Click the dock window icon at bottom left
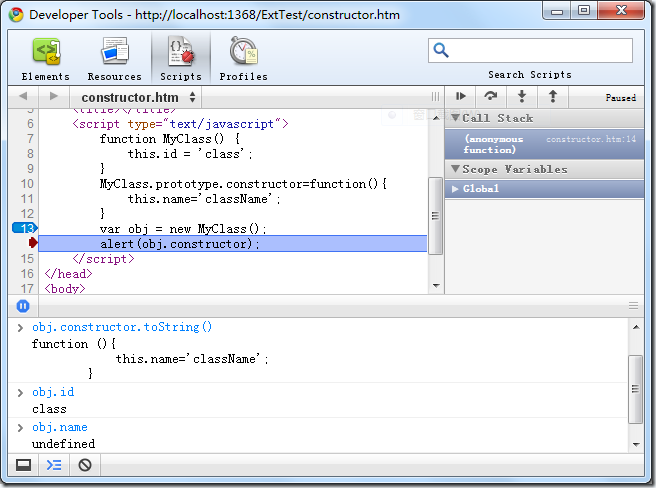This screenshot has width=656, height=488. click(23, 465)
